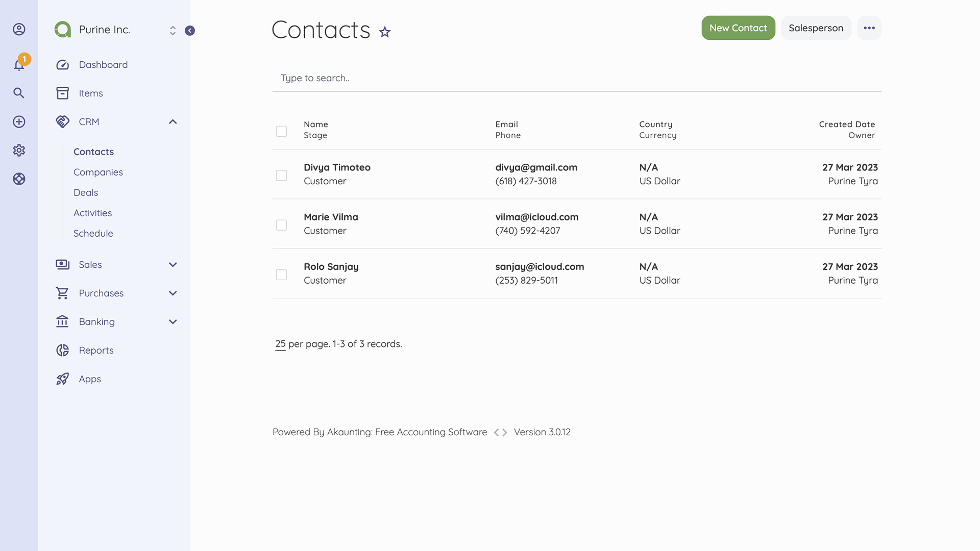Image resolution: width=980 pixels, height=551 pixels.
Task: Star the Contacts page as favorite
Action: (x=384, y=32)
